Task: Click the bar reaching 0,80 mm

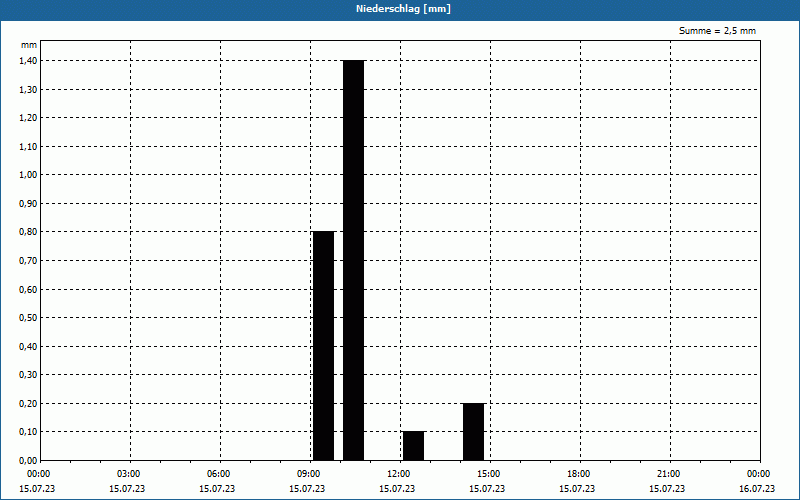Action: (323, 346)
